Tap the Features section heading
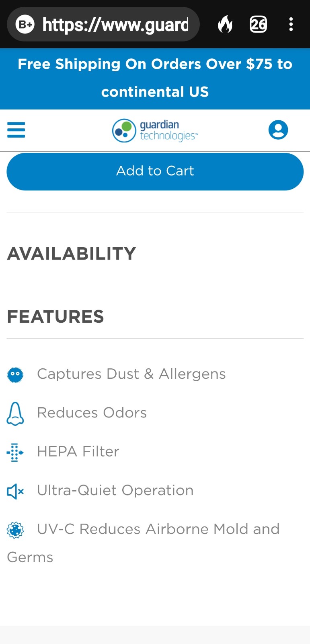 click(55, 317)
